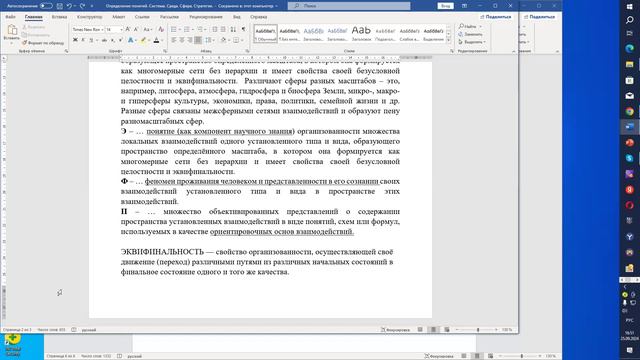
Task: Undo the last action
Action: (x=69, y=6)
